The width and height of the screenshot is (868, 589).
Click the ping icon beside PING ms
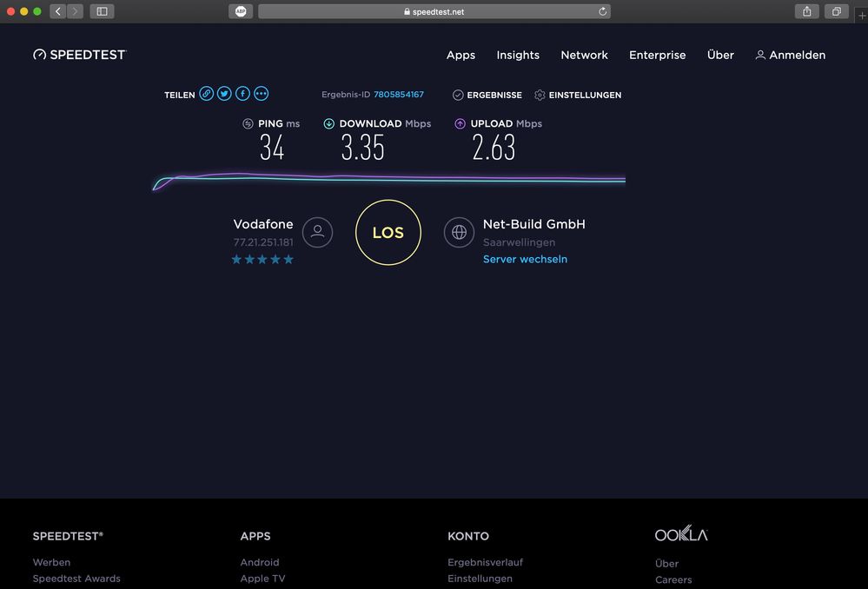click(x=248, y=123)
